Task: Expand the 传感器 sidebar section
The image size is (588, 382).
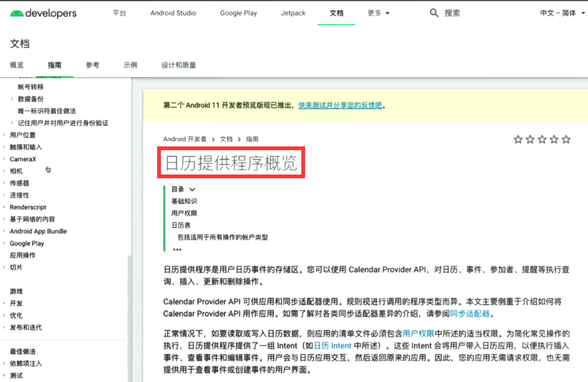Action: point(19,183)
